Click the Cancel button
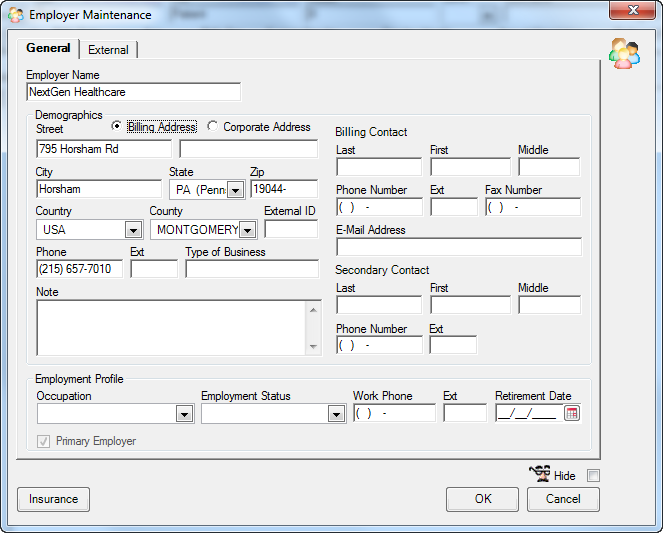Viewport: 663px width, 533px height. tap(563, 499)
